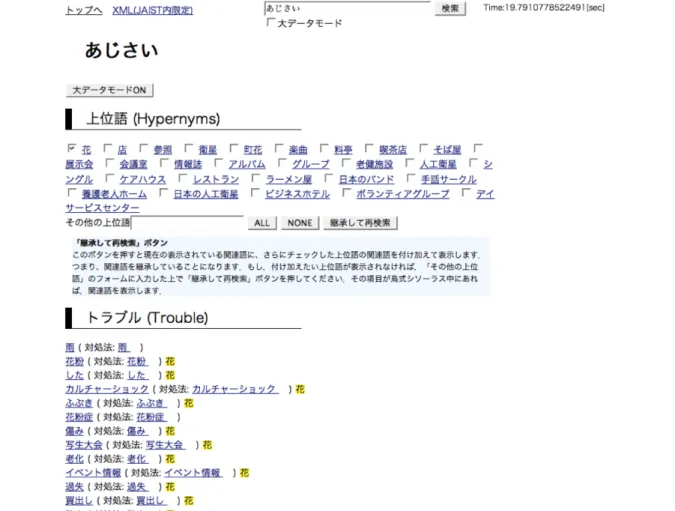Image resolution: width=675 pixels, height=511 pixels.
Task: Uncheck the 花 hypernym checkbox
Action: [x=71, y=149]
